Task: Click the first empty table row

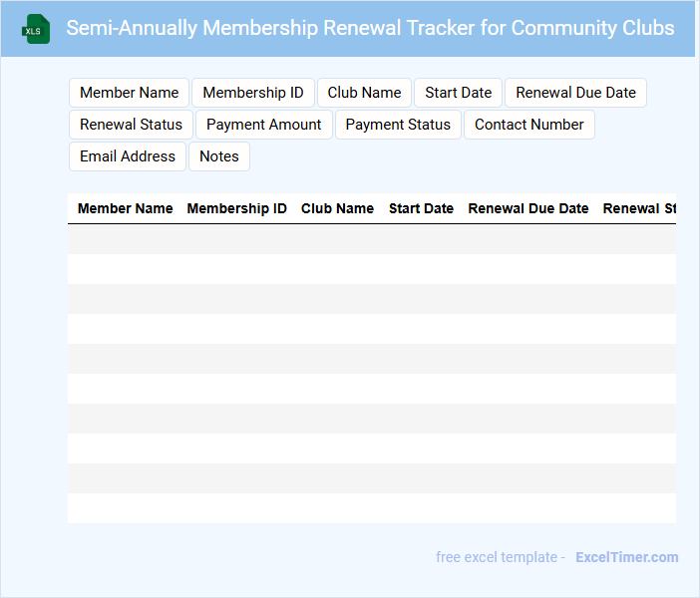Action: pos(371,239)
